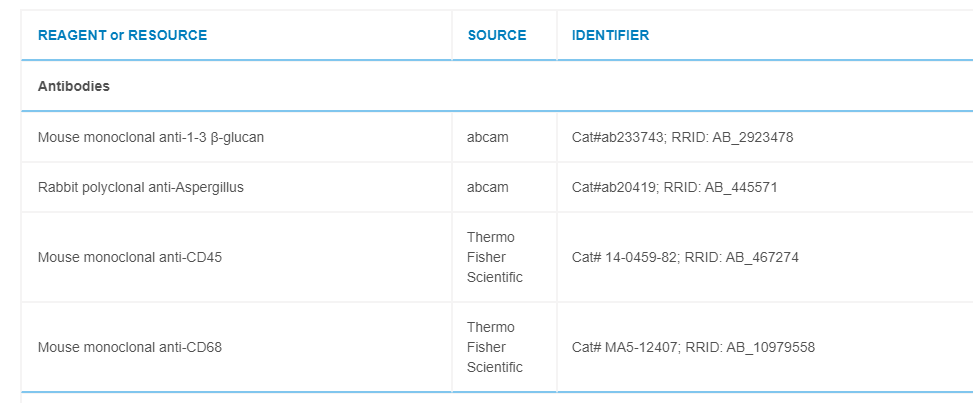Click identifier Cat# 14-0459-82; RRID: AB_467274
Viewport: 973px width, 403px height.
[x=685, y=257]
